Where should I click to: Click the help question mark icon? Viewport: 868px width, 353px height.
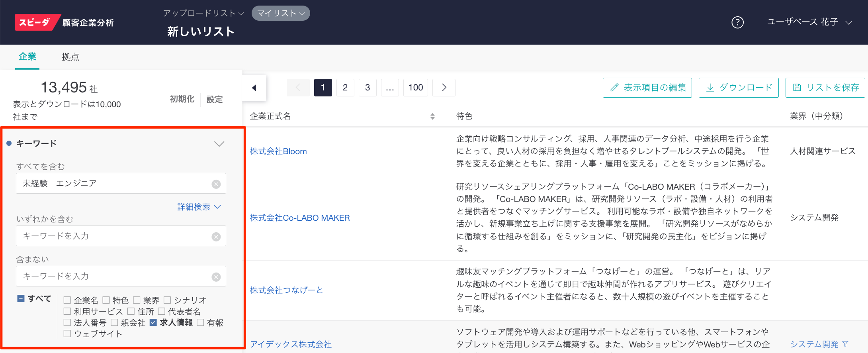pos(737,22)
